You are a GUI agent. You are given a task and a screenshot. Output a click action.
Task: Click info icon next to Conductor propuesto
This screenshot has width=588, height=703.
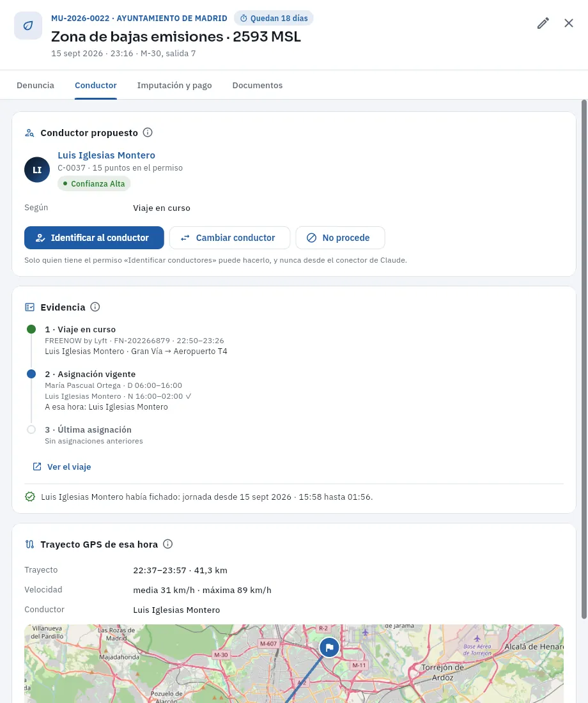[x=148, y=132]
